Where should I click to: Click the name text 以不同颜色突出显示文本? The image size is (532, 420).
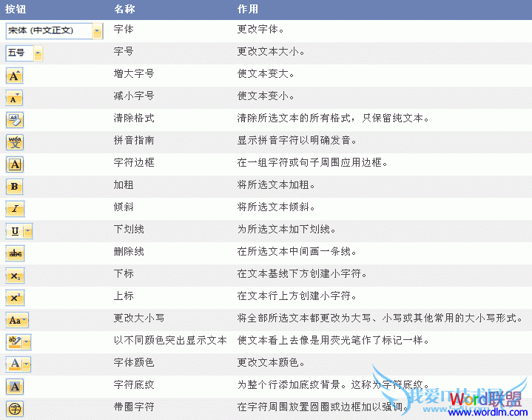point(170,340)
